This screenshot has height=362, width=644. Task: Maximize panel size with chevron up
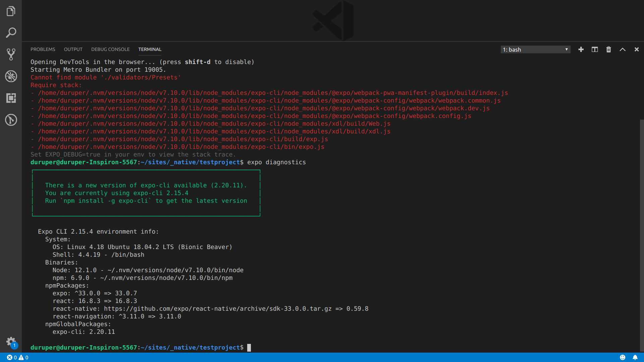[x=623, y=50]
